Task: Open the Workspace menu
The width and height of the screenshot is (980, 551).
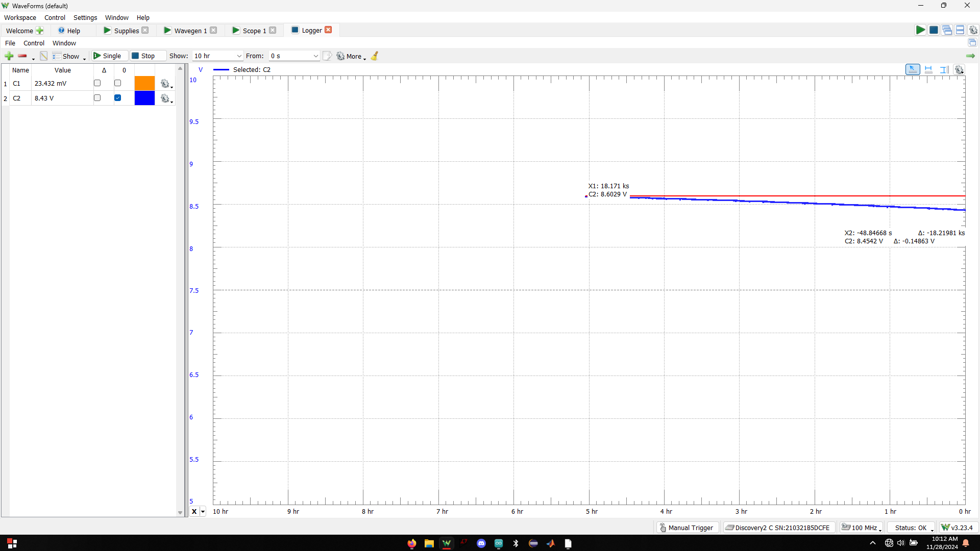Action: [x=20, y=17]
